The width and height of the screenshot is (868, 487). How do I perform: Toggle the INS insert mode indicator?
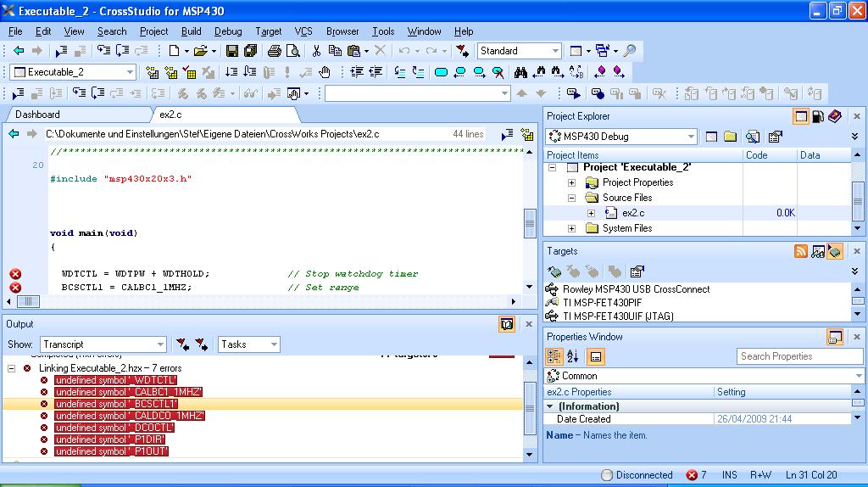coord(730,475)
